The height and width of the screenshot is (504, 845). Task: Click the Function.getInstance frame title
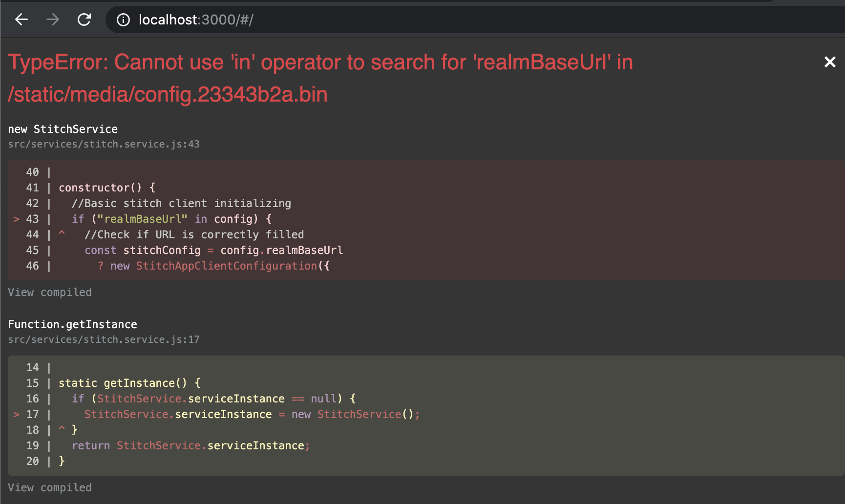[72, 324]
